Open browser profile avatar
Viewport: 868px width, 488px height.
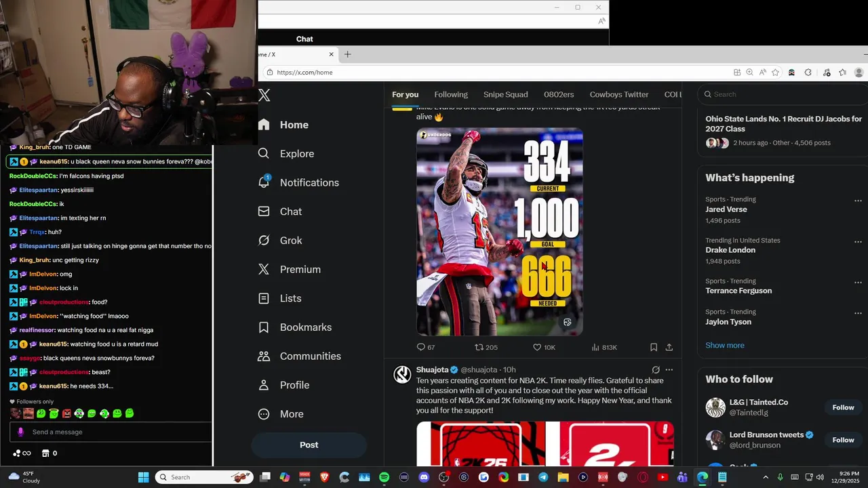pos(859,73)
